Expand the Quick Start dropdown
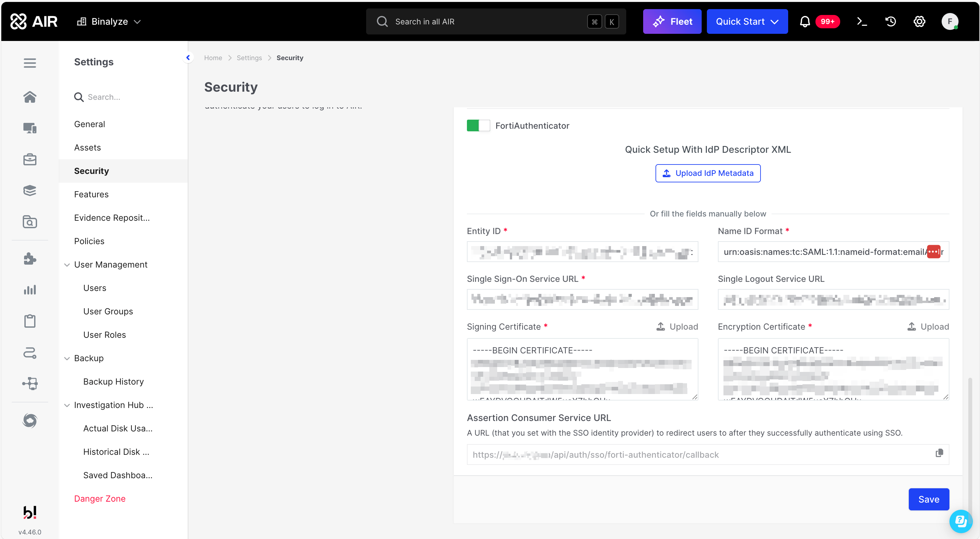980x539 pixels. pyautogui.click(x=747, y=21)
